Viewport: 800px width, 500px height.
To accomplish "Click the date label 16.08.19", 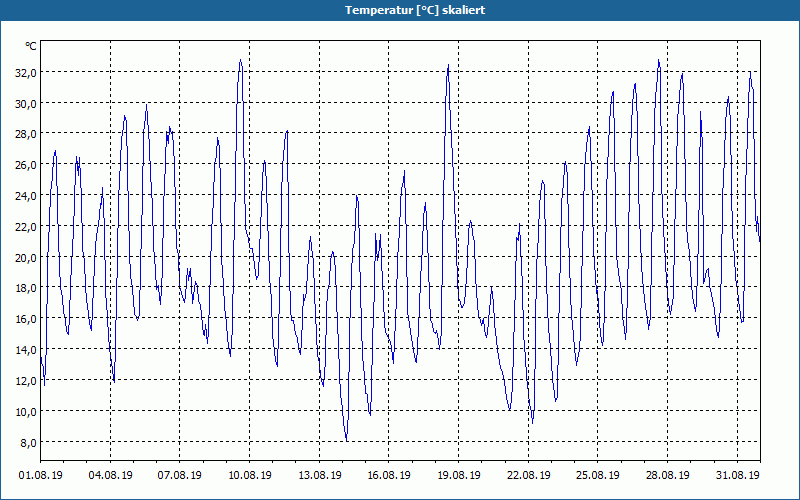I will 389,475.
